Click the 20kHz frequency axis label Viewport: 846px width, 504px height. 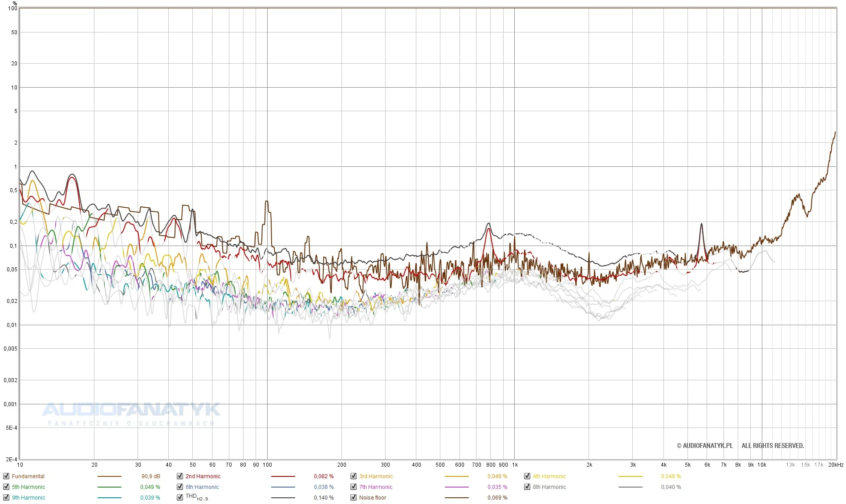tap(836, 464)
